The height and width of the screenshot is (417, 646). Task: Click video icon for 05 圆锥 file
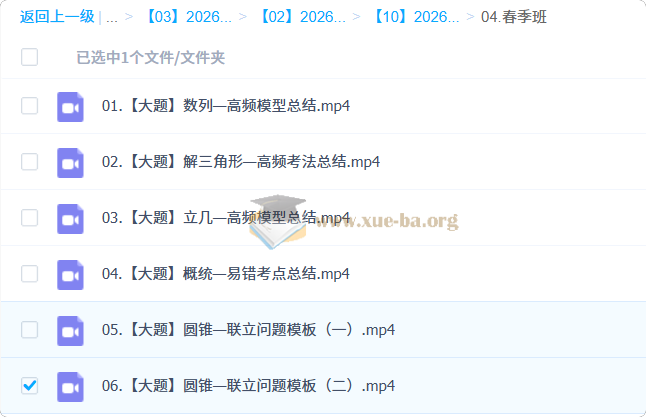coord(69,330)
